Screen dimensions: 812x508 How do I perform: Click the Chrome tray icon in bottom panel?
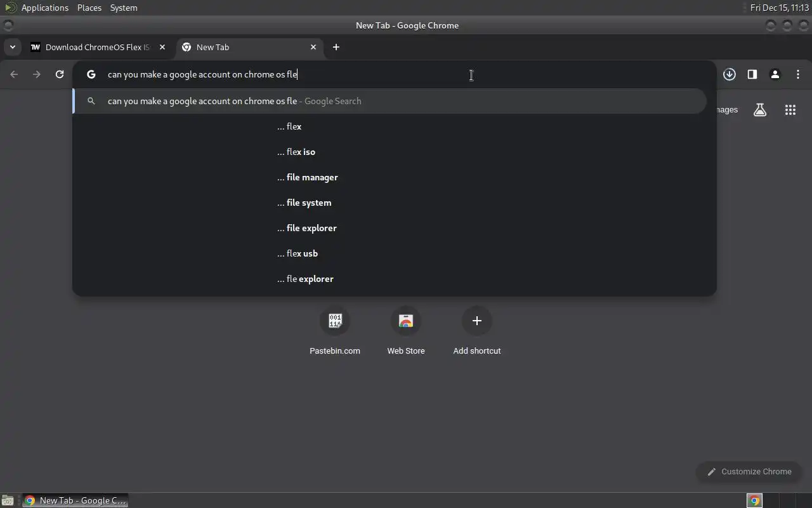[x=754, y=500]
